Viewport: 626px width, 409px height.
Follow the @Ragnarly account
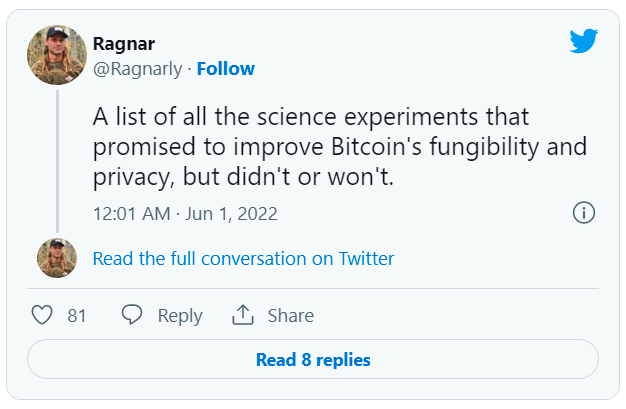coord(226,69)
